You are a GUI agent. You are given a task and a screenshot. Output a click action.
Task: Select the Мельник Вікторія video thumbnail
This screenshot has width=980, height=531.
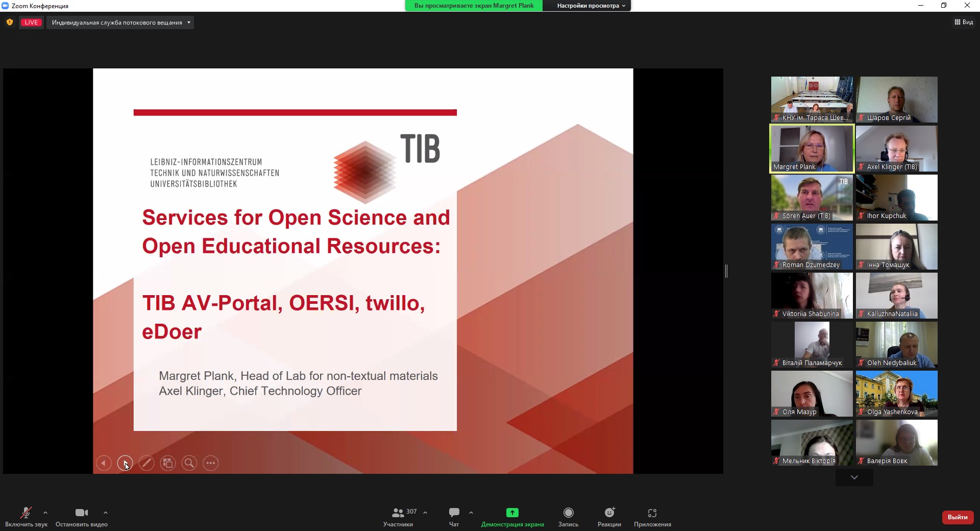(x=812, y=443)
